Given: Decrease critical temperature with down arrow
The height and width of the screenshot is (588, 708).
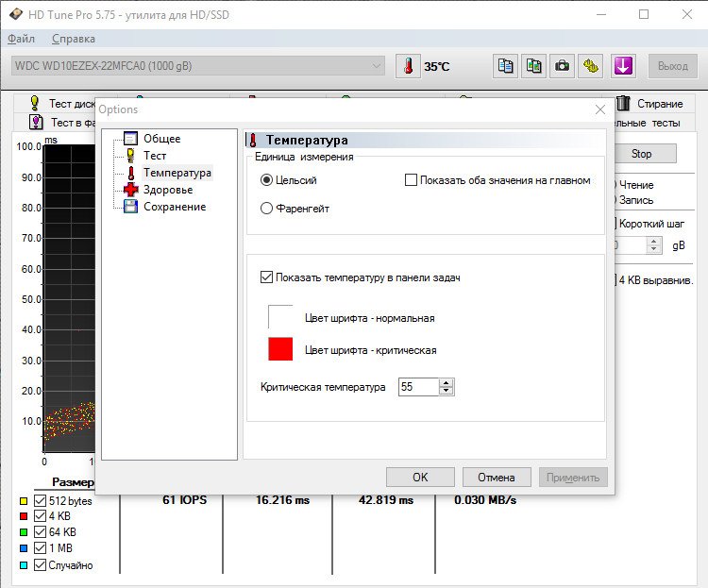Looking at the screenshot, I should (x=447, y=391).
